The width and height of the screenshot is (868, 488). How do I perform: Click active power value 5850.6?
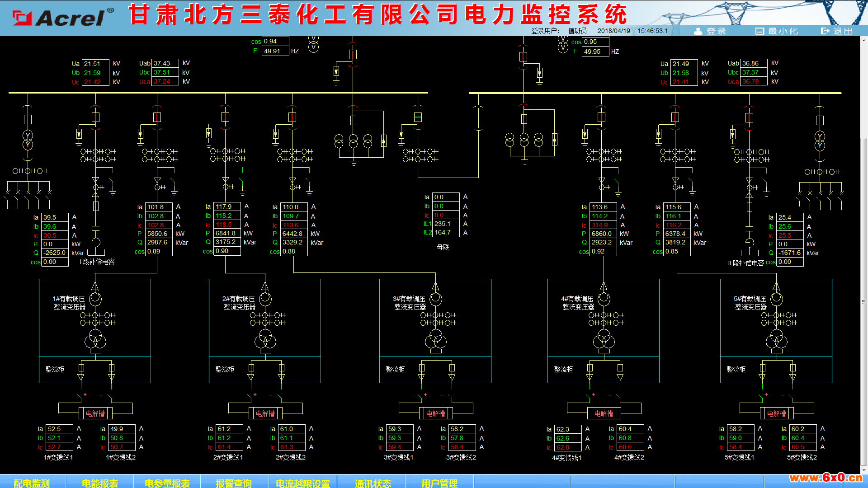(x=159, y=234)
